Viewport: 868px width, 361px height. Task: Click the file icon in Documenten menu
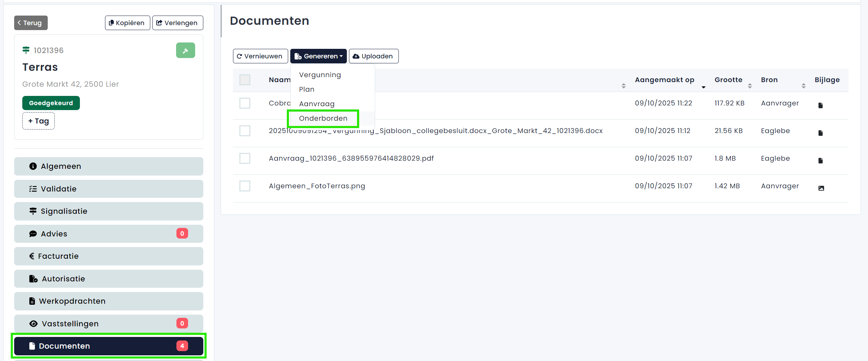tap(32, 346)
